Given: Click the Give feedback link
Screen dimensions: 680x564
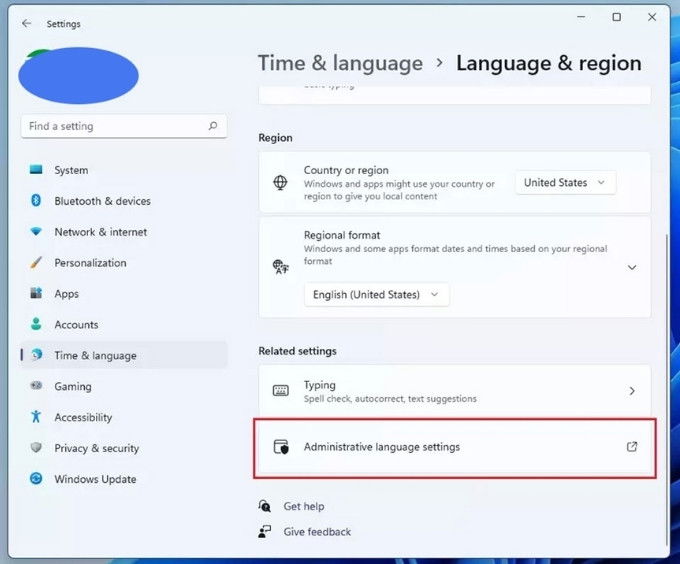Looking at the screenshot, I should (x=317, y=531).
